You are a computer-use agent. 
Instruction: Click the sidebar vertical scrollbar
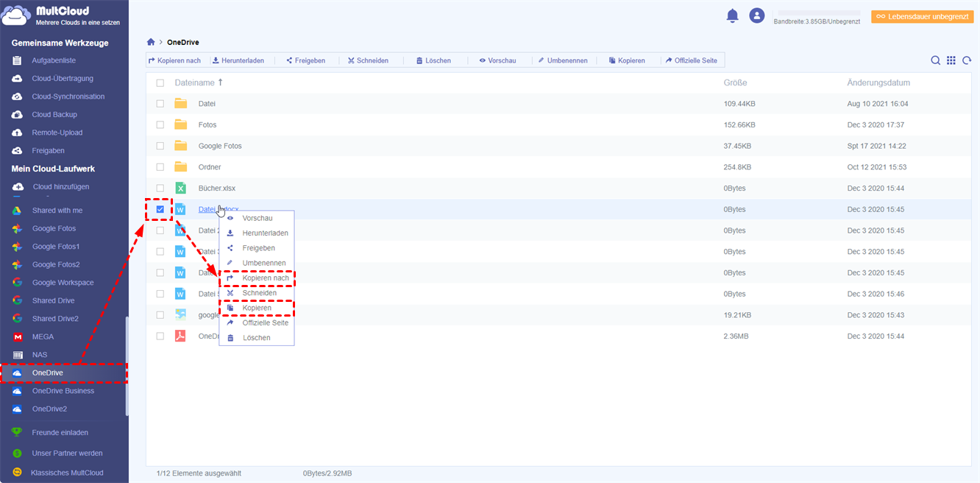[x=127, y=366]
